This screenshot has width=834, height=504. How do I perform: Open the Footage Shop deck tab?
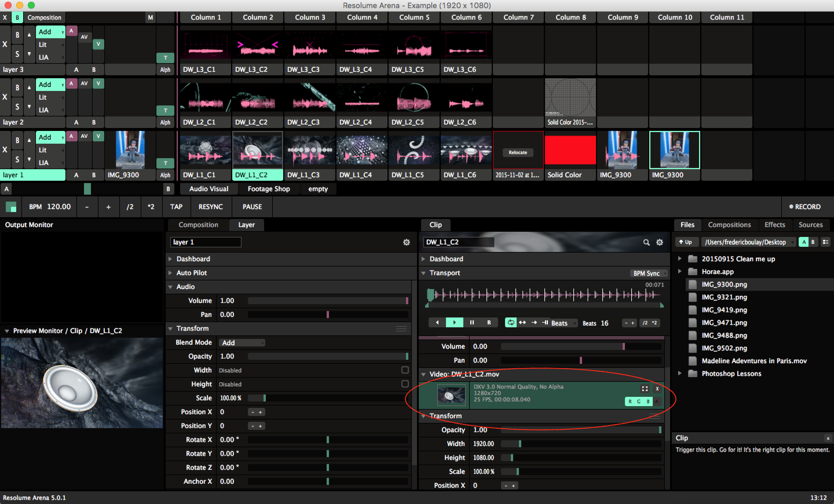pos(268,189)
